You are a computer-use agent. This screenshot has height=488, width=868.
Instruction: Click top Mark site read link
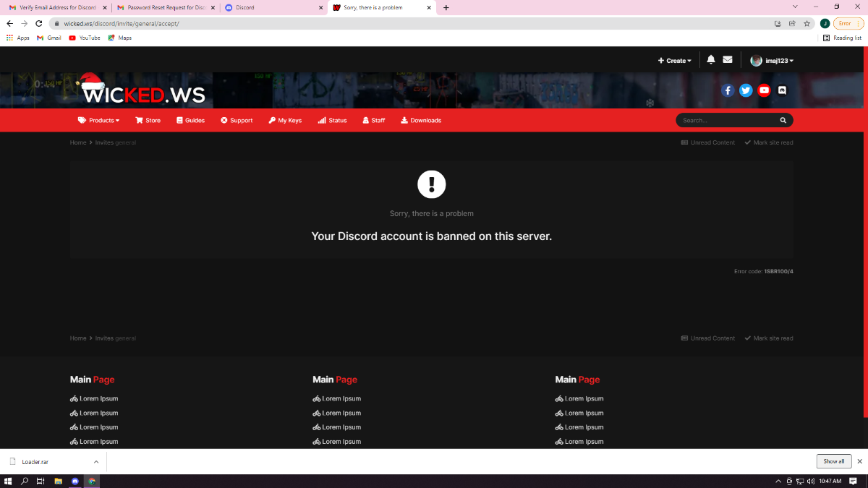pos(768,142)
